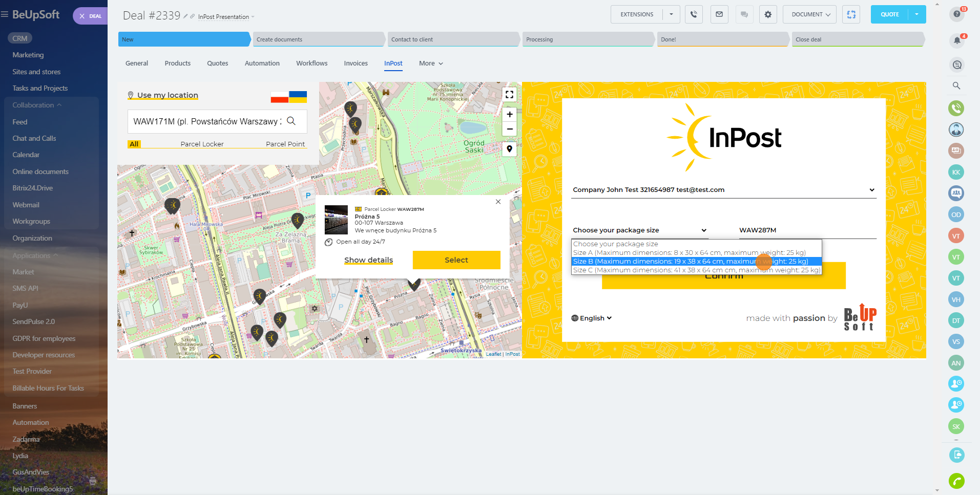Click the phone call icon in toolbar
Screen dimensions: 980x495
point(694,14)
